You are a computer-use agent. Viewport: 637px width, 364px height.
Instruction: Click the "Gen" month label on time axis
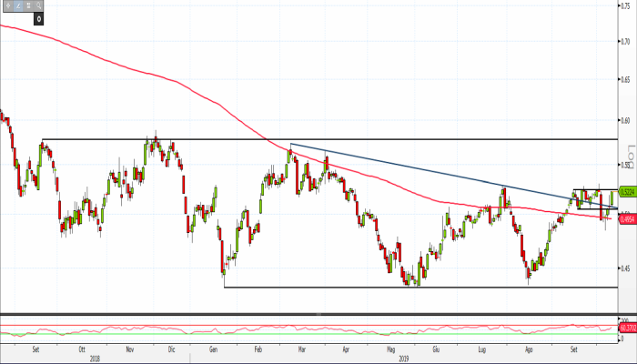point(213,348)
